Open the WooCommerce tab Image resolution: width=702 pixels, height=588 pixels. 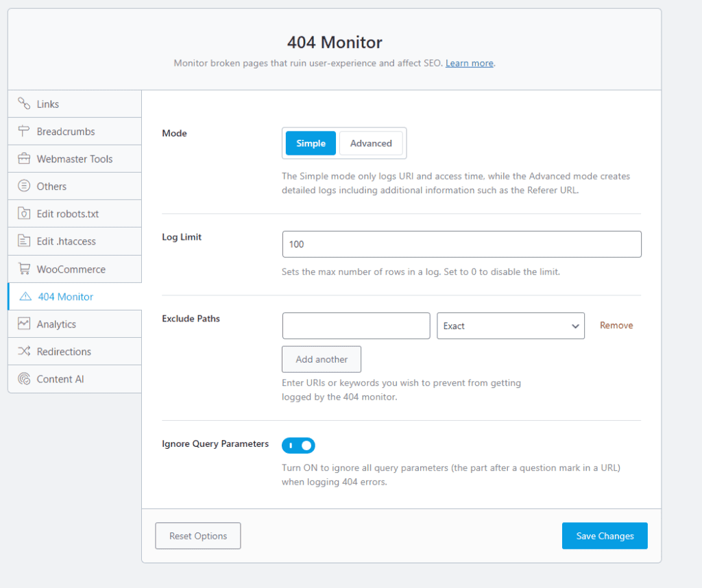coord(75,269)
